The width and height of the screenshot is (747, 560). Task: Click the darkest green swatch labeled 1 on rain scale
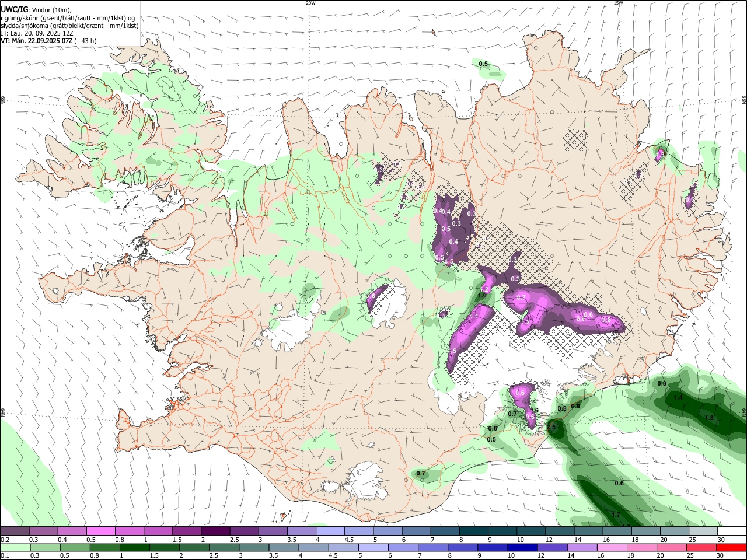tap(134, 547)
